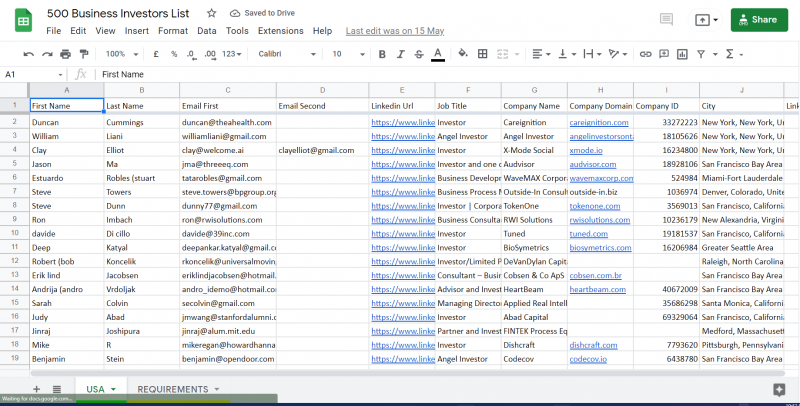Viewport: 800px width, 406px height.
Task: Open Last edit was on 15 May link
Action: (x=395, y=31)
